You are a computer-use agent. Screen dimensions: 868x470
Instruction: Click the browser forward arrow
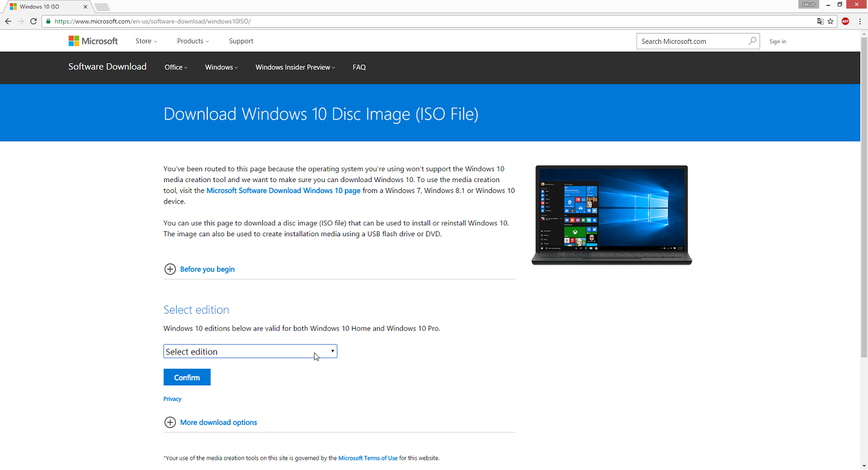pyautogui.click(x=21, y=21)
